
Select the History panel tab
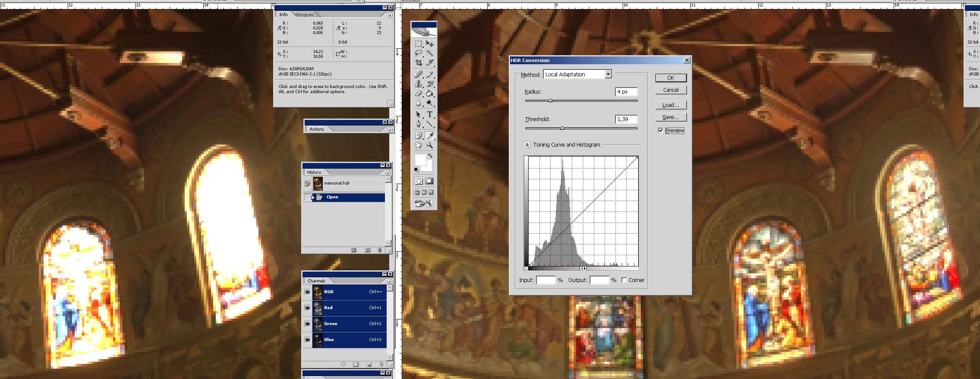coord(314,172)
